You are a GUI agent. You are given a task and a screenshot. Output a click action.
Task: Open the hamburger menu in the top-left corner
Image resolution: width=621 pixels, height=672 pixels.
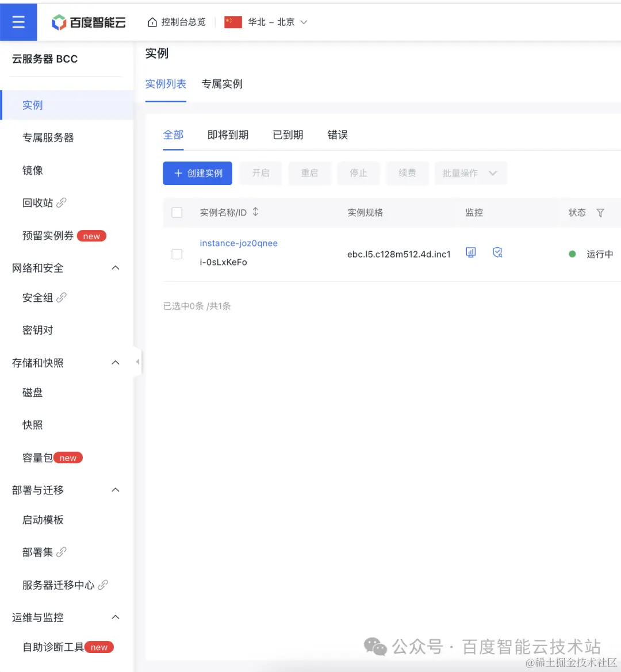coord(18,21)
